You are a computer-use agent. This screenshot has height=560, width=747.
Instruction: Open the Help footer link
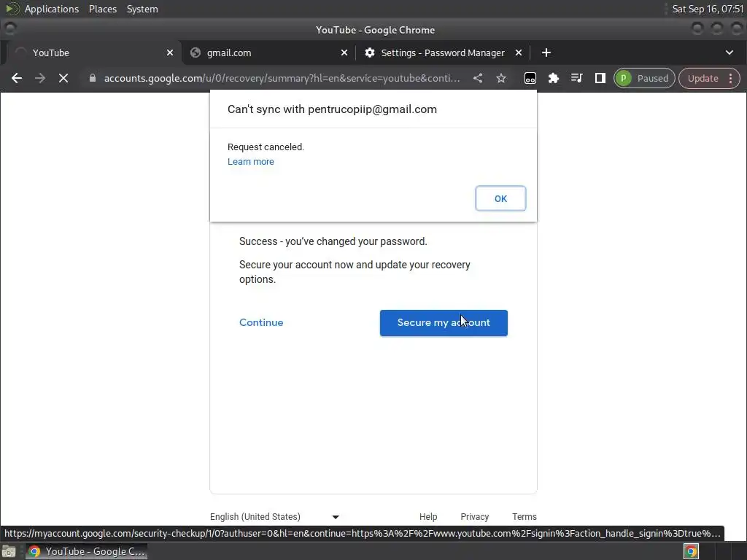pyautogui.click(x=427, y=517)
